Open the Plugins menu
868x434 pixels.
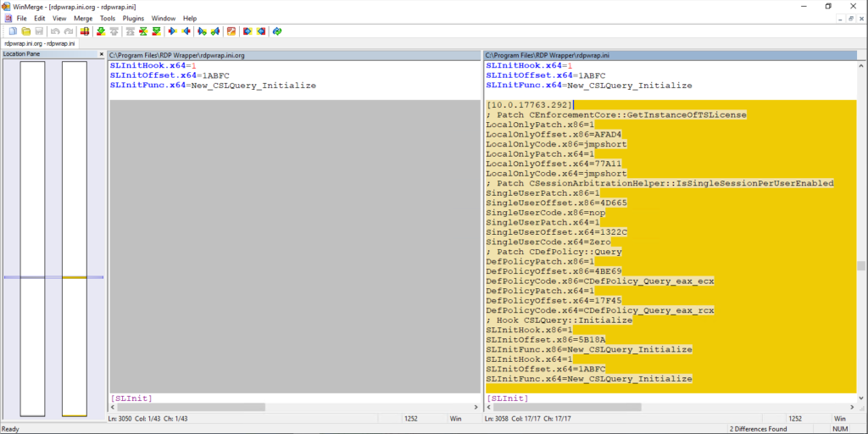coord(133,18)
